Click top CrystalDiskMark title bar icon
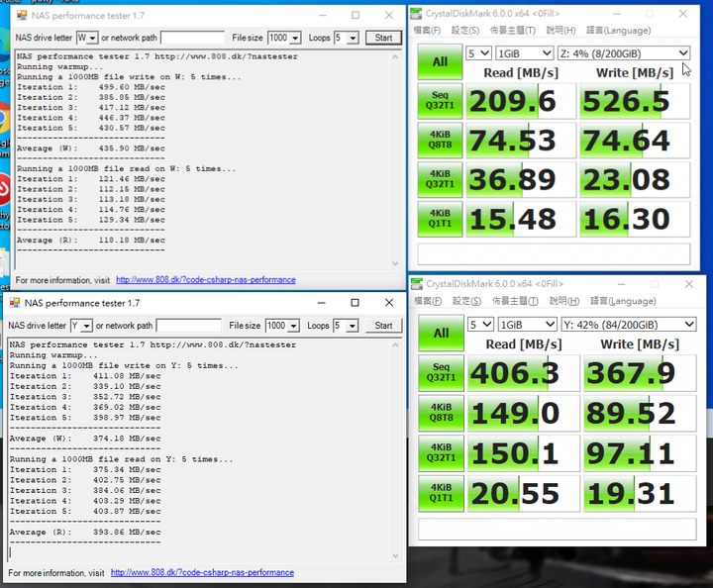 416,14
